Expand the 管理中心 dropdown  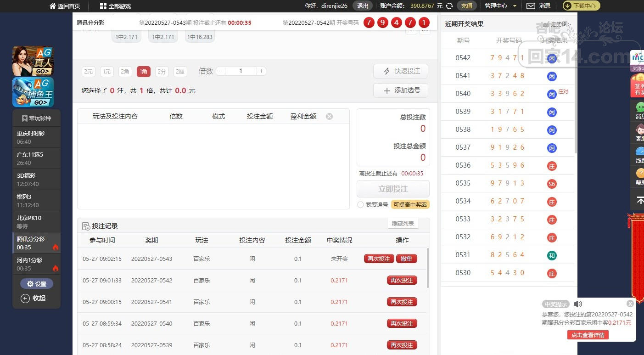point(500,6)
